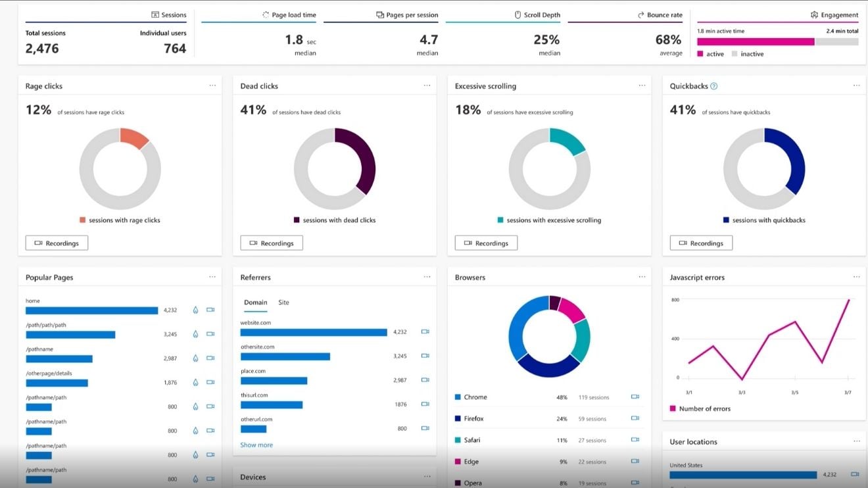The width and height of the screenshot is (868, 488).
Task: Click the Sessions header icon
Action: tap(155, 14)
